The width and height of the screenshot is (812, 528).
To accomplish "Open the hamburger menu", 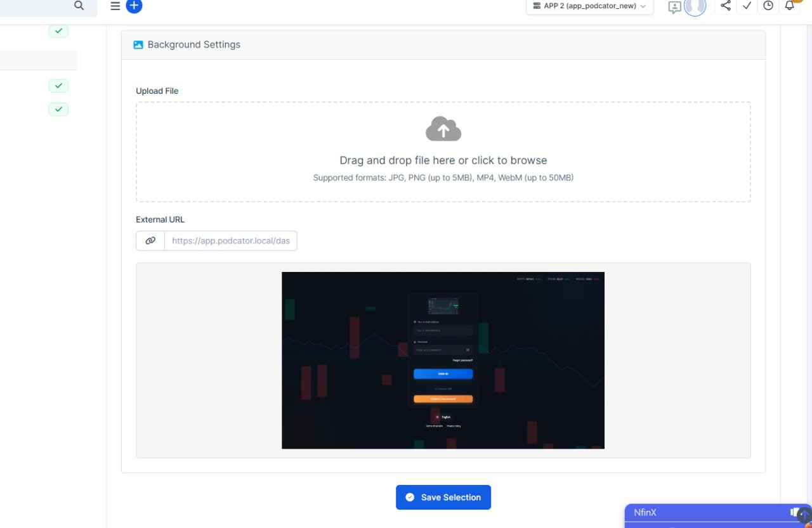I will pos(115,6).
